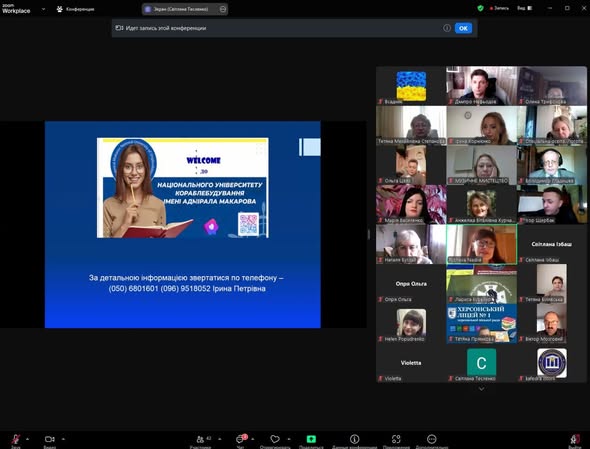This screenshot has width=590, height=449.
Task: Start video with the camera icon
Action: (50, 439)
